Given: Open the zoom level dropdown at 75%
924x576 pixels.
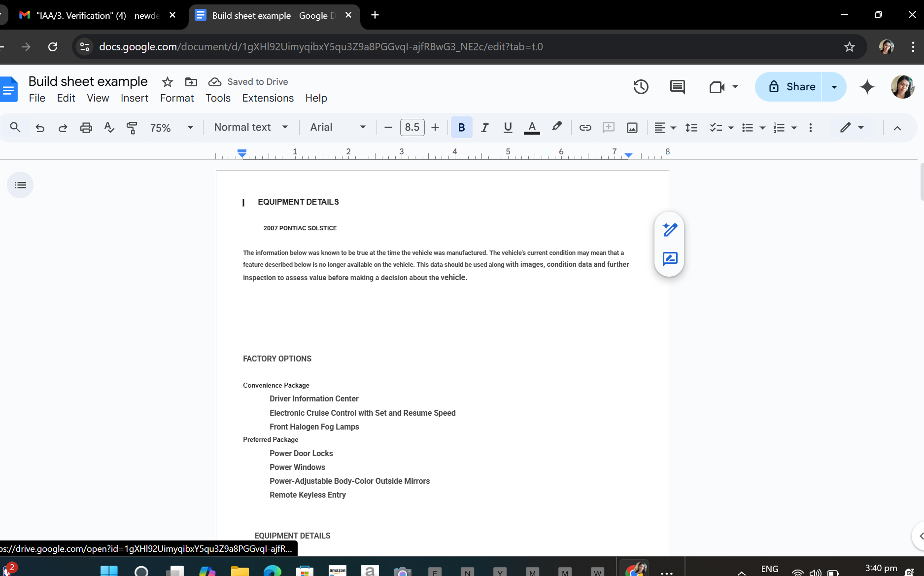Looking at the screenshot, I should pos(171,128).
